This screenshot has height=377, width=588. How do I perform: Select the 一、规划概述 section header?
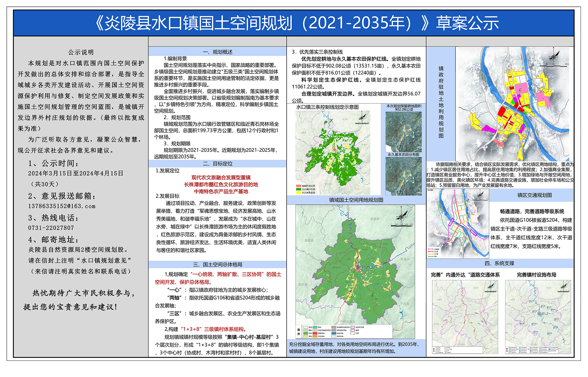click(218, 52)
